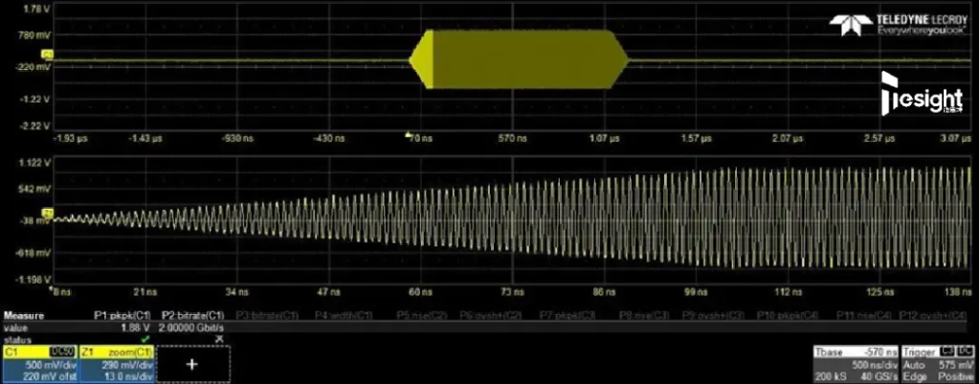Select the unused P3:bitrate(C1) measurement slot
This screenshot has height=384, width=980.
point(267,316)
